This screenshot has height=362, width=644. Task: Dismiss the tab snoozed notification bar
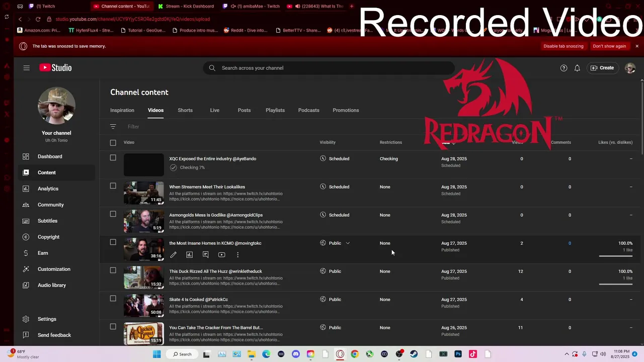637,46
